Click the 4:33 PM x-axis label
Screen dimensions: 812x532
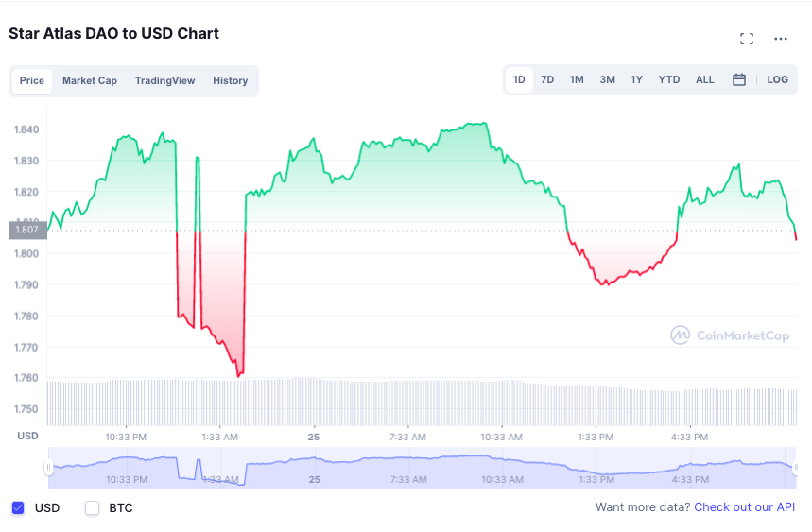(x=689, y=438)
